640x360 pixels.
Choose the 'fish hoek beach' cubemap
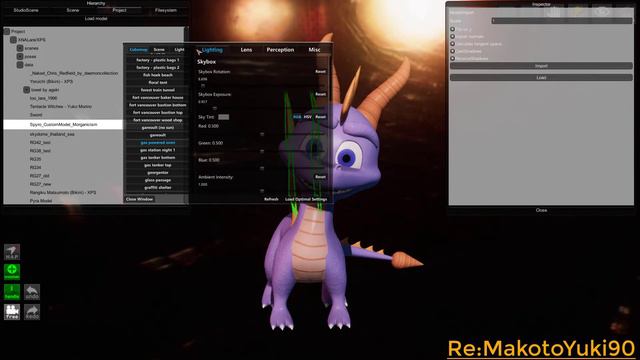pyautogui.click(x=158, y=75)
